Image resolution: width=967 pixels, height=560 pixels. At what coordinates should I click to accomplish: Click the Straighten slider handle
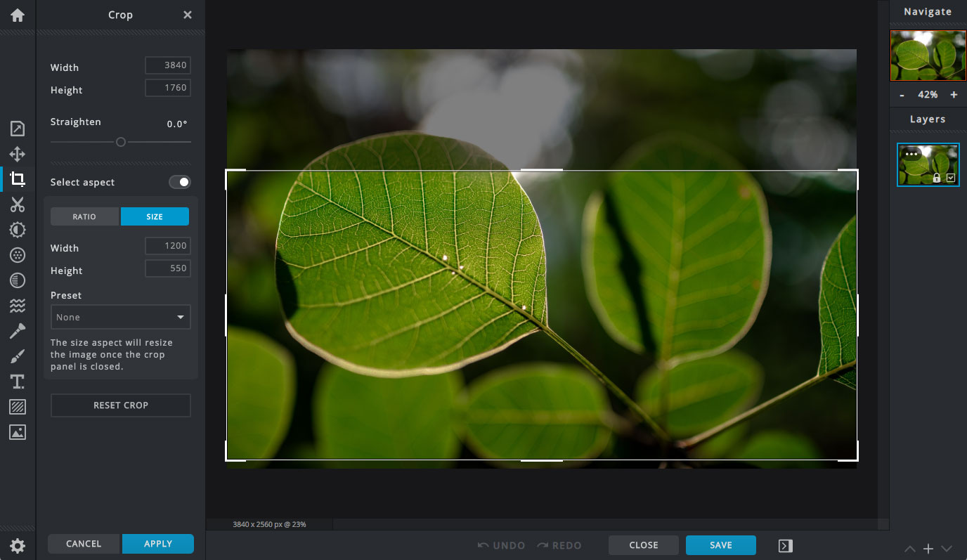click(x=121, y=142)
